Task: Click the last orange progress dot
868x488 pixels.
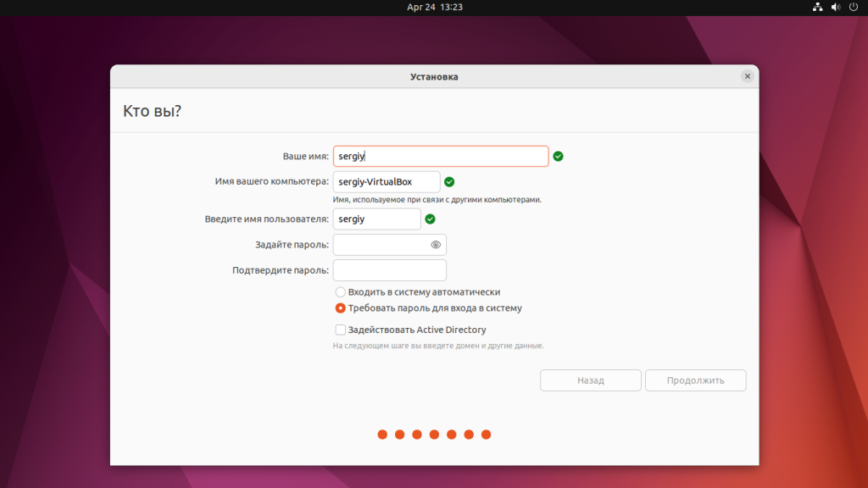Action: [486, 435]
